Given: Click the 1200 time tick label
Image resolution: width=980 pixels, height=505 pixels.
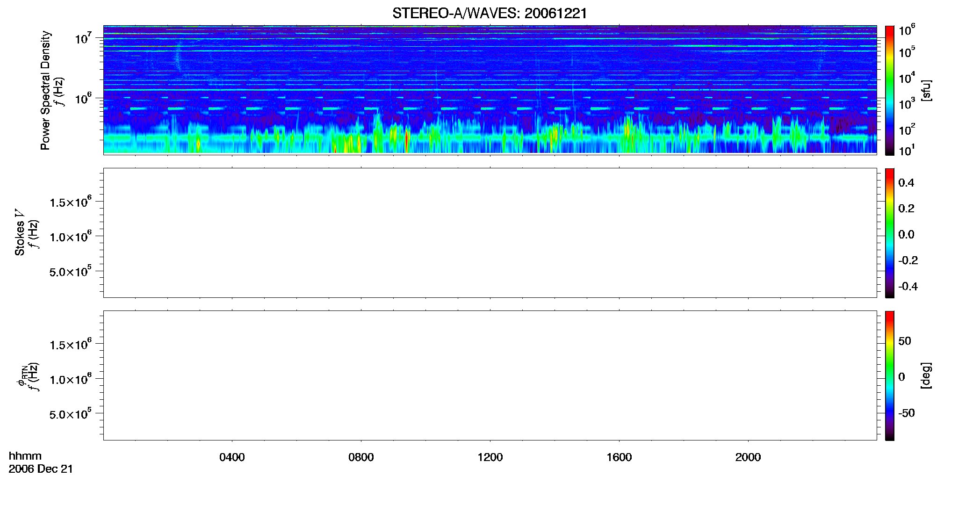Looking at the screenshot, I should pos(490,457).
